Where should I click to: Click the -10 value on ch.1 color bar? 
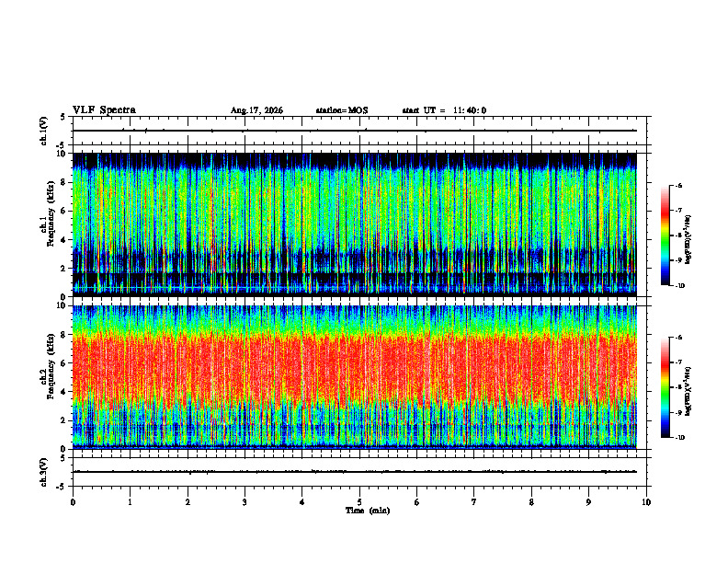(680, 285)
